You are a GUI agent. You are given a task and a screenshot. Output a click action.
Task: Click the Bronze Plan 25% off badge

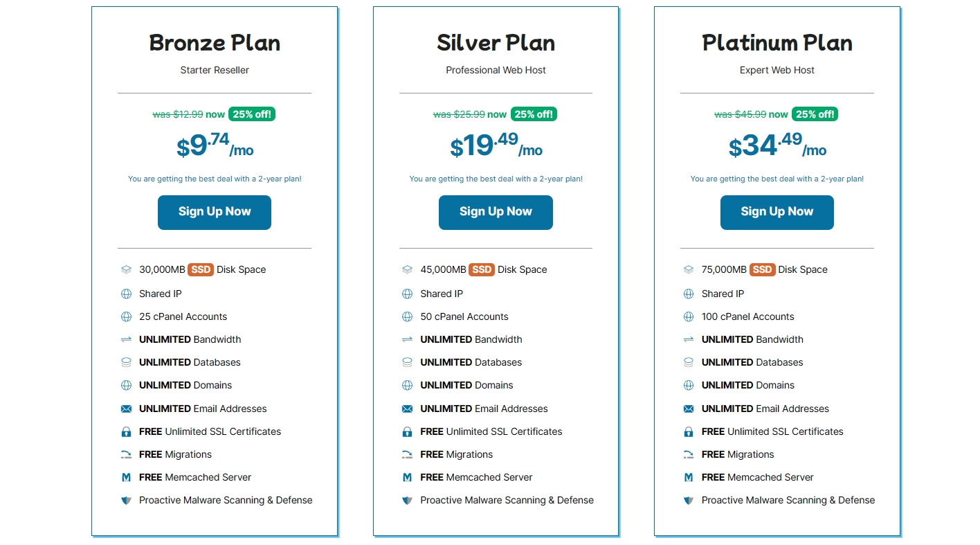click(x=252, y=114)
